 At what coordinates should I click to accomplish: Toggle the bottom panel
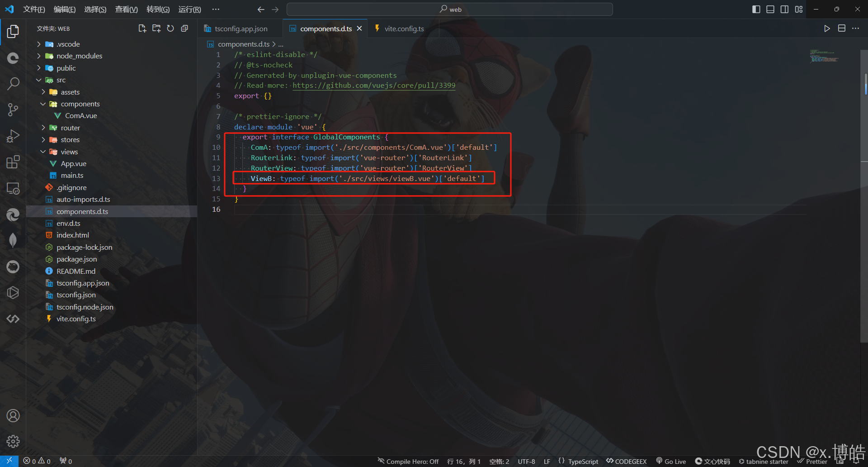coord(770,10)
